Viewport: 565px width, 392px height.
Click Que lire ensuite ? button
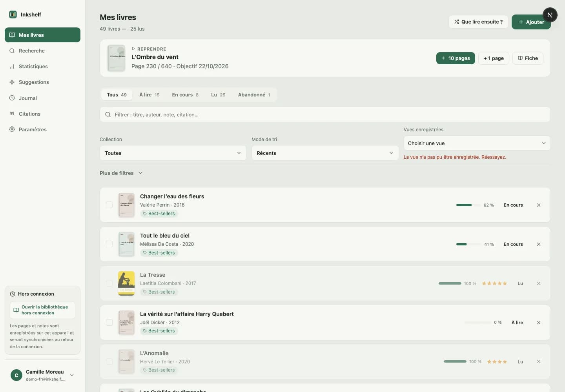pos(478,22)
